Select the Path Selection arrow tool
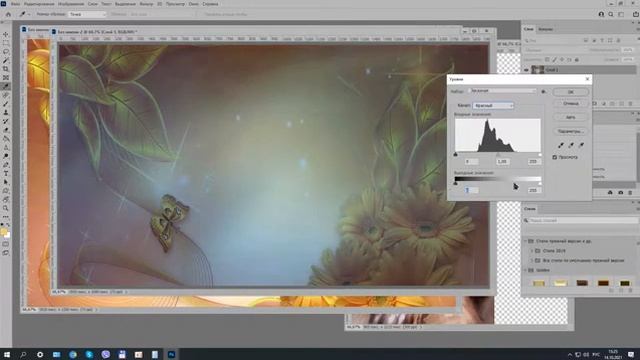Image resolution: width=640 pixels, height=360 pixels. [6, 182]
